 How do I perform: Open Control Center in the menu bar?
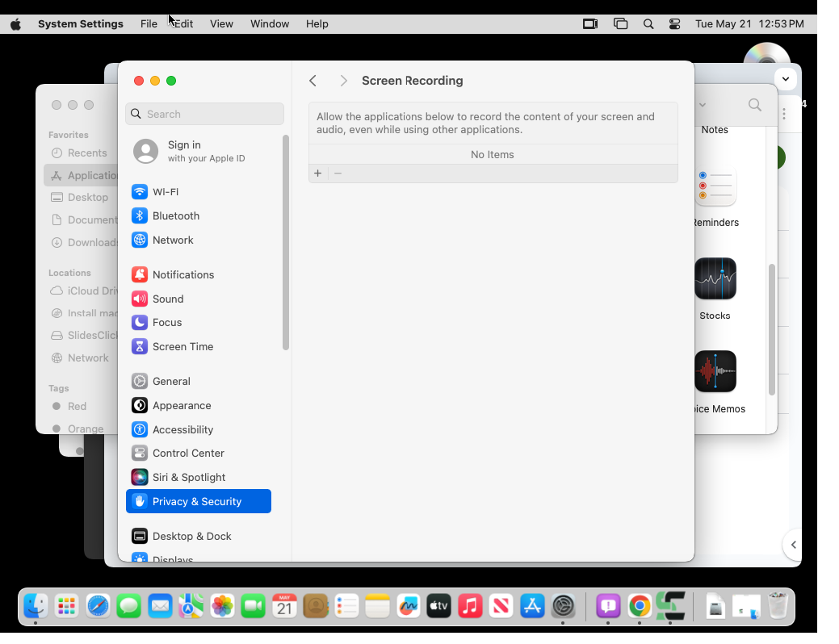point(675,24)
